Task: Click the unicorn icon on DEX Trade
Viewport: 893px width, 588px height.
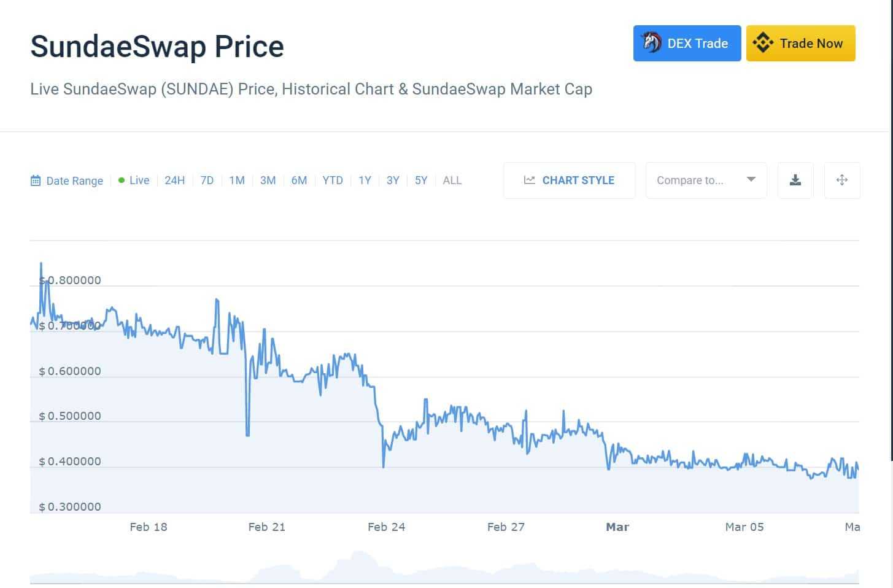Action: point(651,43)
